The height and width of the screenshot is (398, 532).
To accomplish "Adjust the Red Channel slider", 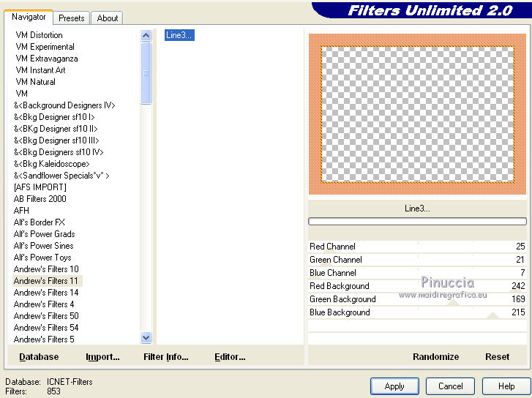I will pyautogui.click(x=417, y=247).
